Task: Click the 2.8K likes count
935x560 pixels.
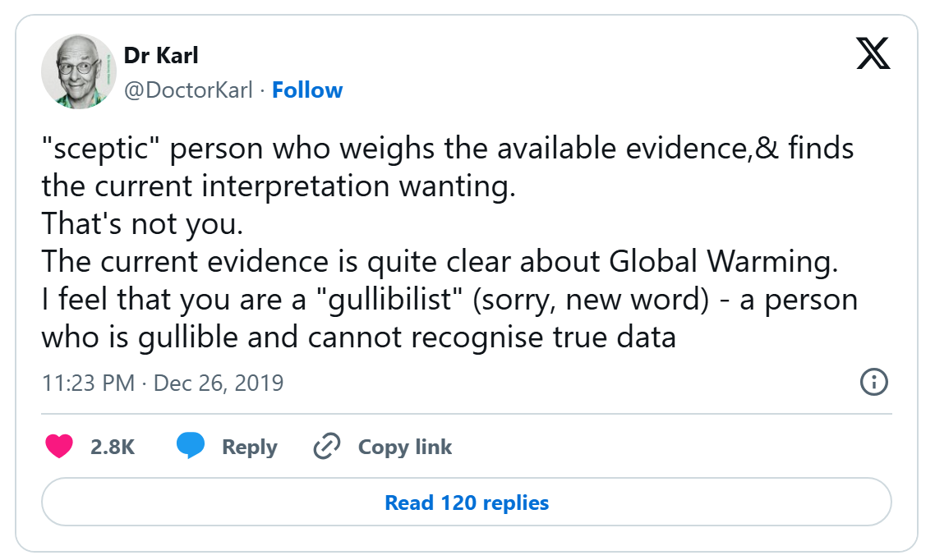Action: (112, 447)
